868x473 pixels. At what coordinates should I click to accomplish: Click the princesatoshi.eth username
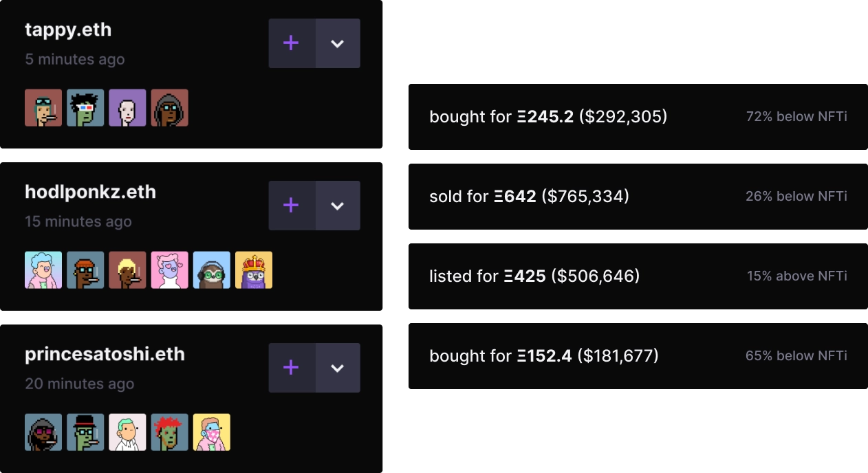(105, 355)
